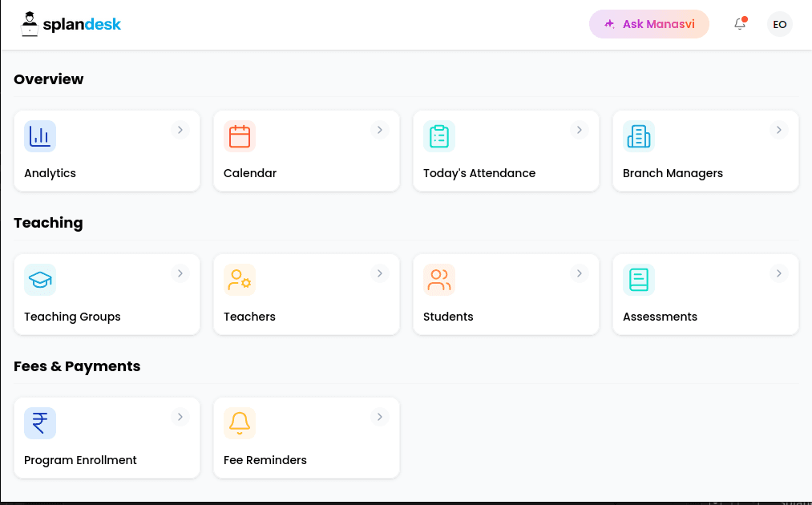This screenshot has height=505, width=812.
Task: Click the Ask Manasvi button
Action: (x=649, y=24)
